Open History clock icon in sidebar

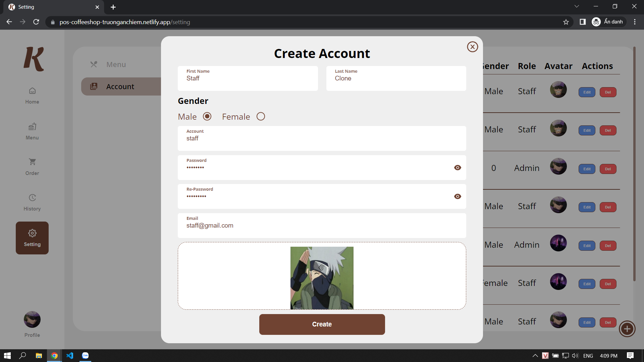(32, 198)
